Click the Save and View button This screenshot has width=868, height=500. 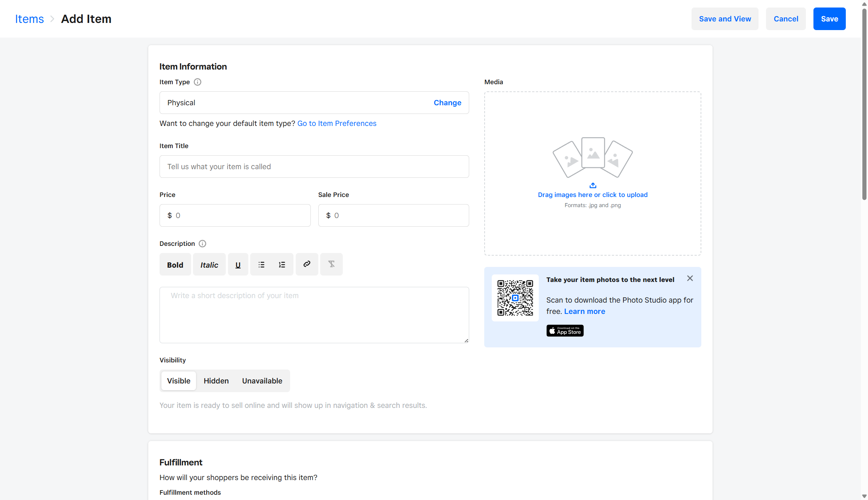725,18
